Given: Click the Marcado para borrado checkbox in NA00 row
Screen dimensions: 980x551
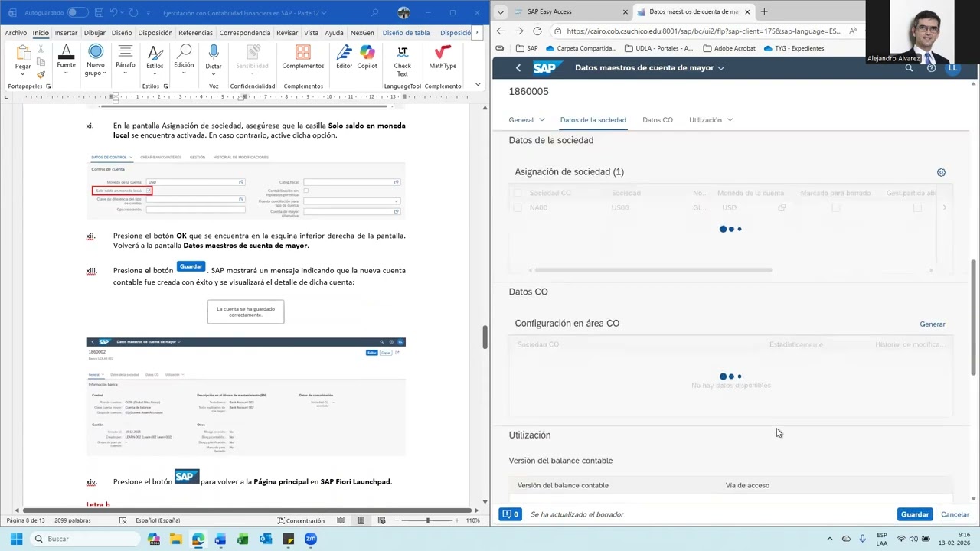Looking at the screenshot, I should point(836,207).
